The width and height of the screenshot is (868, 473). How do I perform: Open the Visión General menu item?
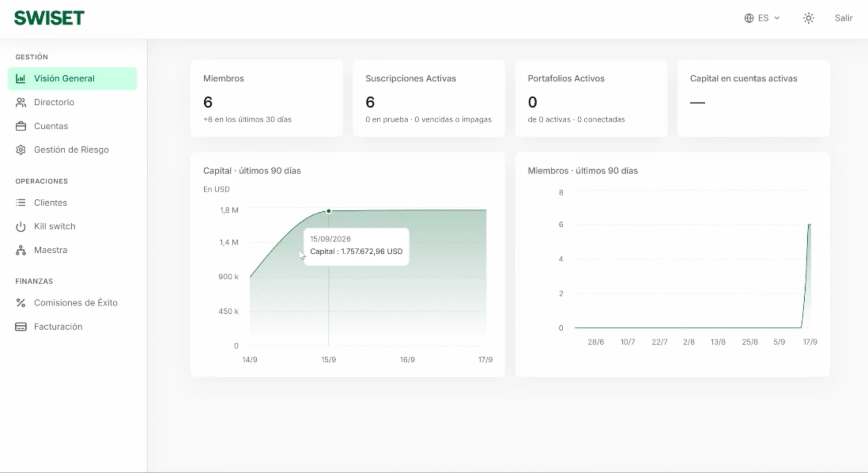[x=72, y=79]
